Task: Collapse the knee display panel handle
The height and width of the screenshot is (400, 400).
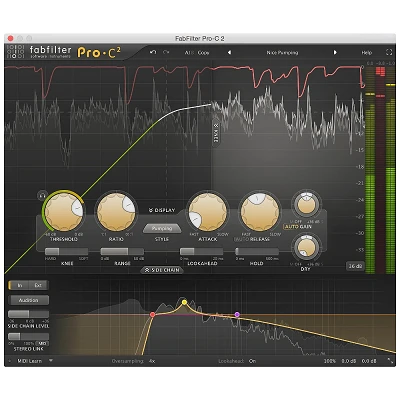Action: click(x=216, y=133)
